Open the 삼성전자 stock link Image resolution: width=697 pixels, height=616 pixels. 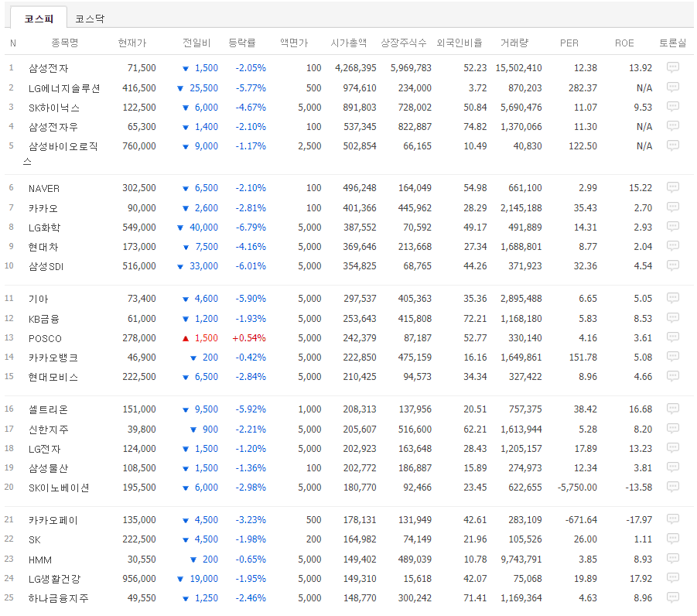(48, 68)
